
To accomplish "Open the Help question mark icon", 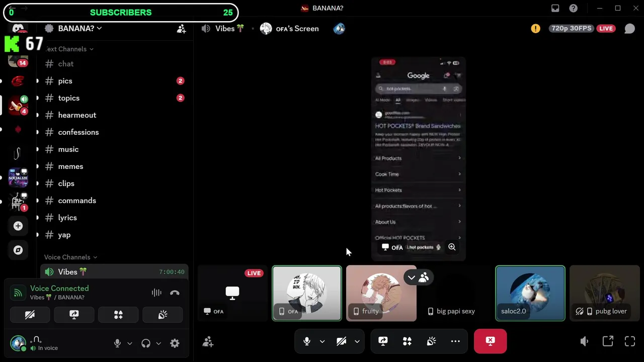I will 573,8.
